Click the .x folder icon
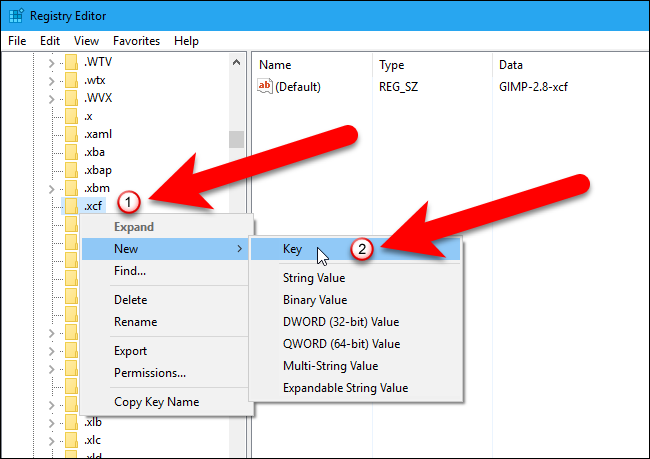The width and height of the screenshot is (650, 459). coord(71,116)
